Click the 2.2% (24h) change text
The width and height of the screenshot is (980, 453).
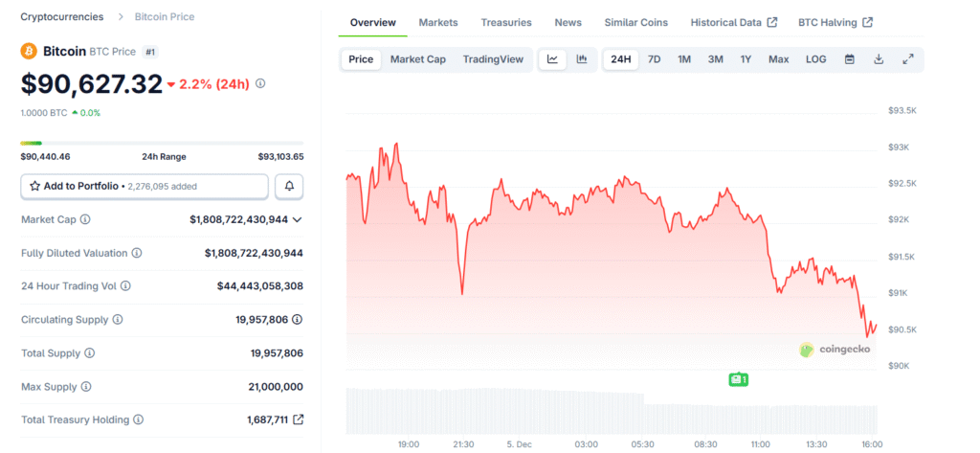(x=214, y=84)
